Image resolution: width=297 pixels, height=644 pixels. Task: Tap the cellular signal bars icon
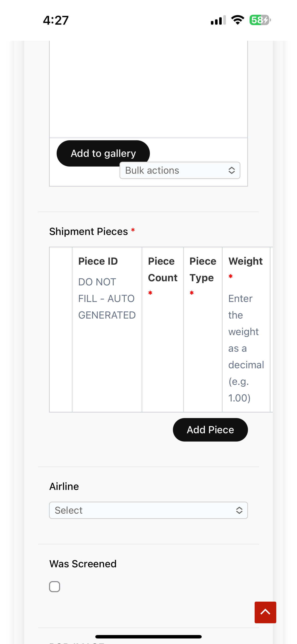pos(218,20)
